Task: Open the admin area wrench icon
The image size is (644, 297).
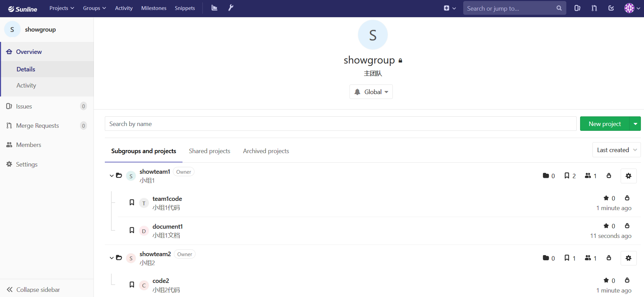Action: [x=231, y=8]
